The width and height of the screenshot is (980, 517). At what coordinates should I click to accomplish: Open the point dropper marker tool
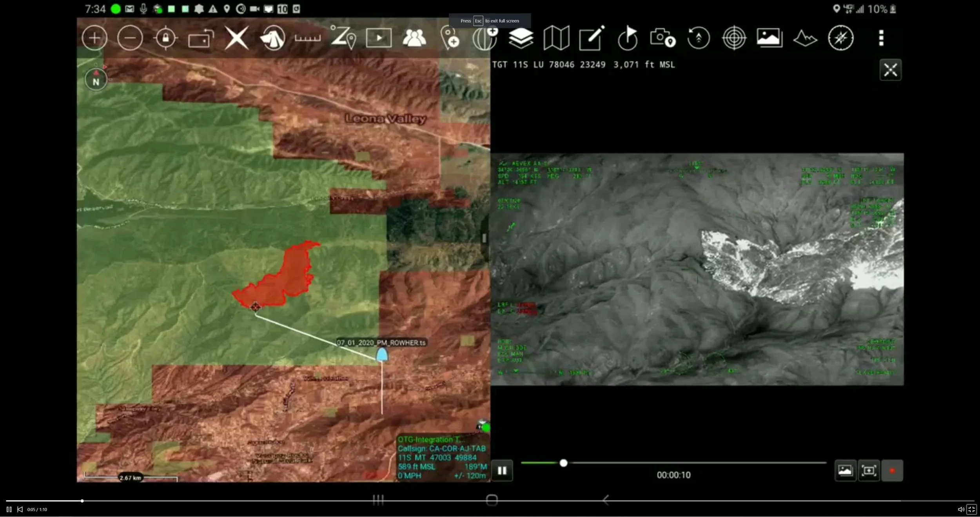pos(450,38)
